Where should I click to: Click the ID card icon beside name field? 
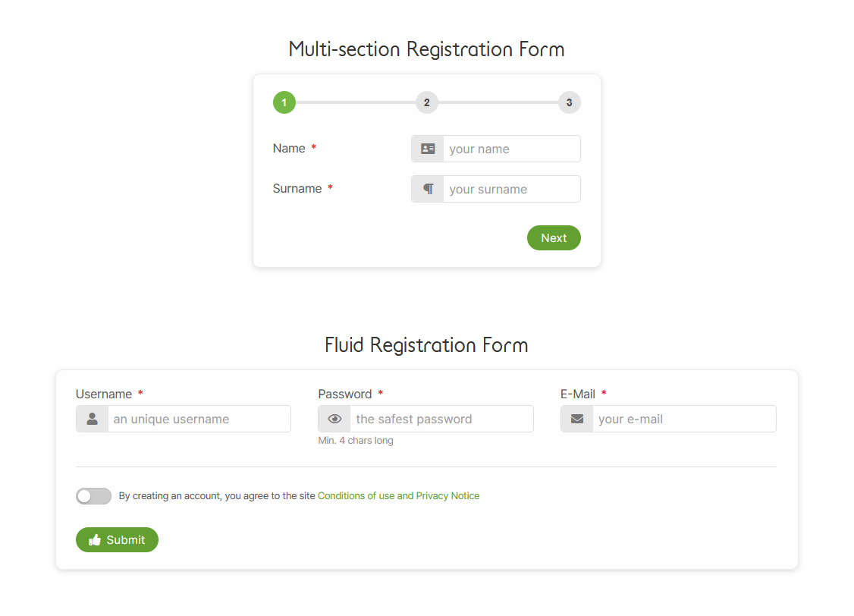point(428,149)
